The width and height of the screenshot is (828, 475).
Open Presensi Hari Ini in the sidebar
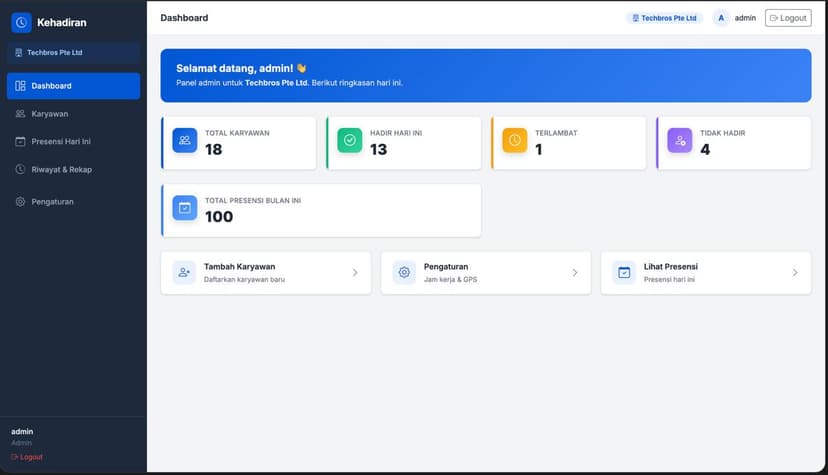coord(73,141)
